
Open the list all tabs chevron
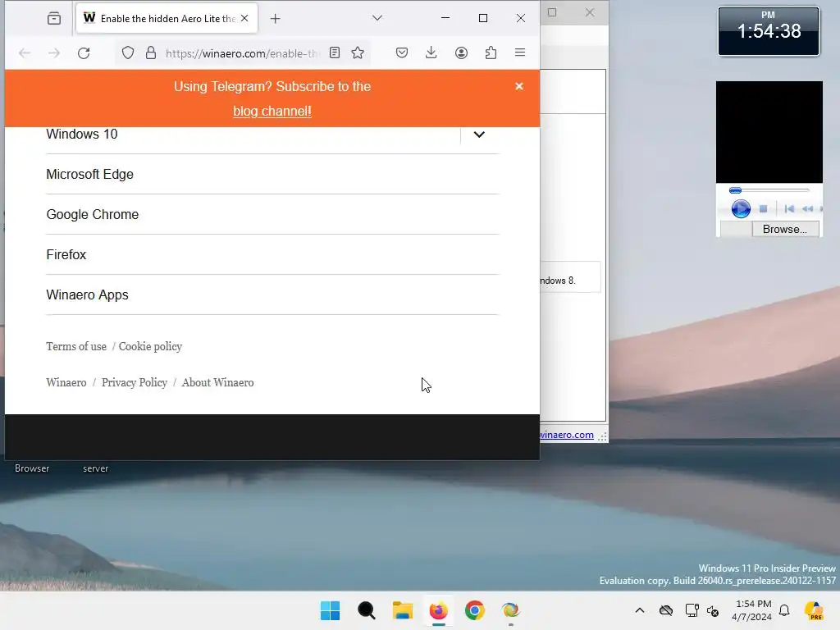[377, 18]
